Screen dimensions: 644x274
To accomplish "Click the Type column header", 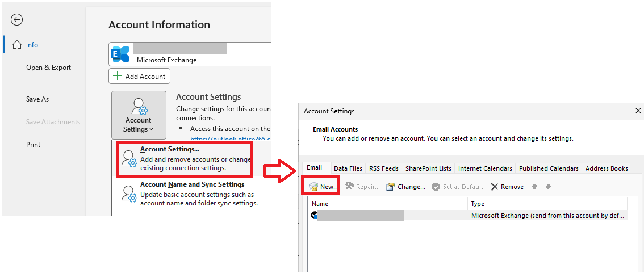I will point(547,204).
